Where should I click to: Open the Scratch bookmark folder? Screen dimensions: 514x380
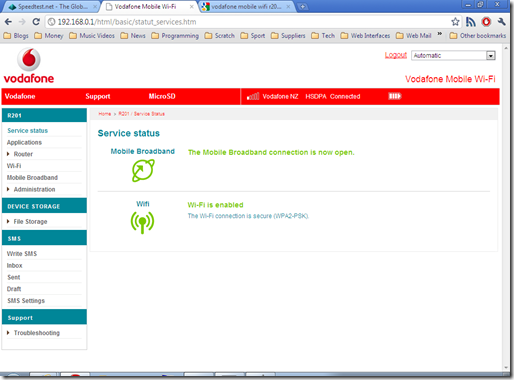[220, 36]
